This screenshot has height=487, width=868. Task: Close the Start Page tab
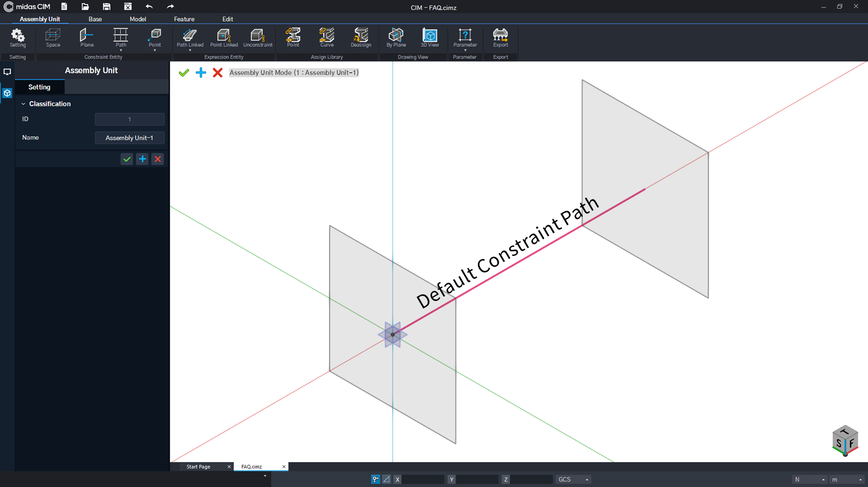[x=229, y=467]
